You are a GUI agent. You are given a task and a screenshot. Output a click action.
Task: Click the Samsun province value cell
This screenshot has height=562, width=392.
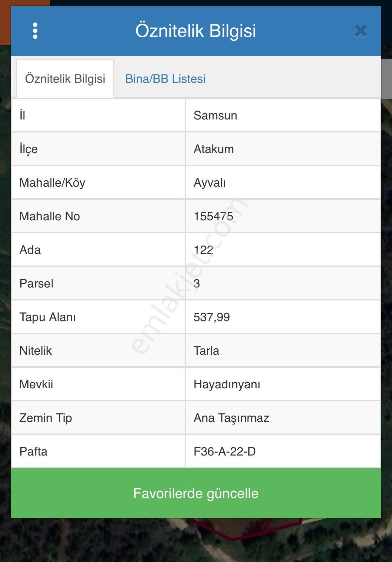pos(215,115)
